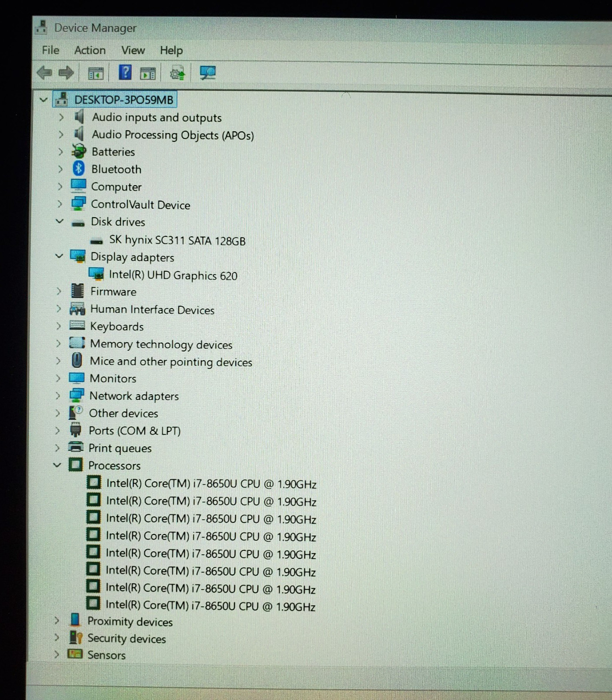Screen dimensions: 612x700
Task: Expand the Other devices category
Action: pos(57,413)
